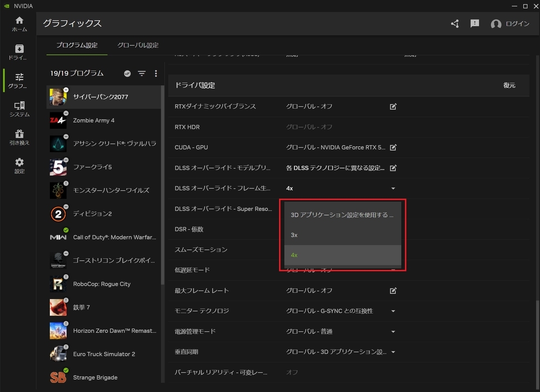Open the System section in the sidebar

point(19,109)
